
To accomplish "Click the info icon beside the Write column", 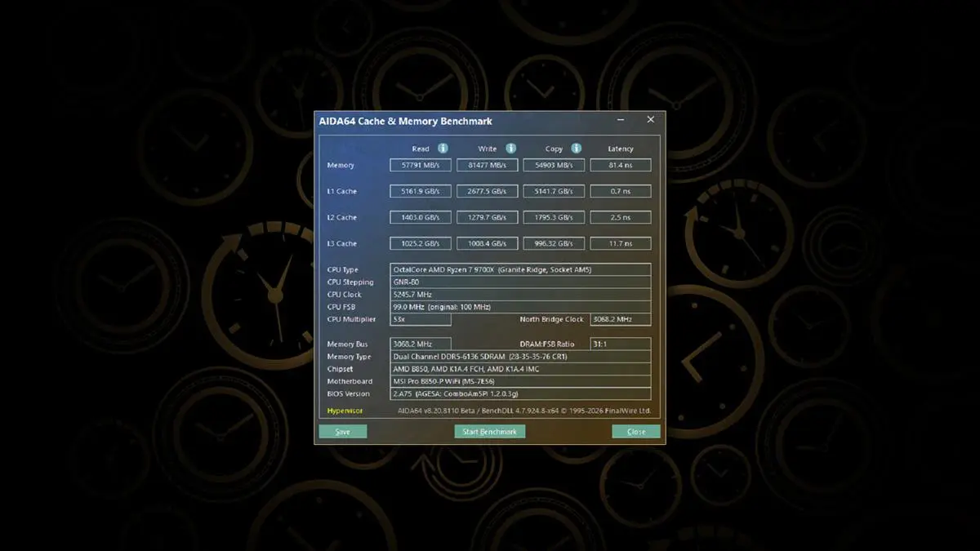I will (x=510, y=149).
